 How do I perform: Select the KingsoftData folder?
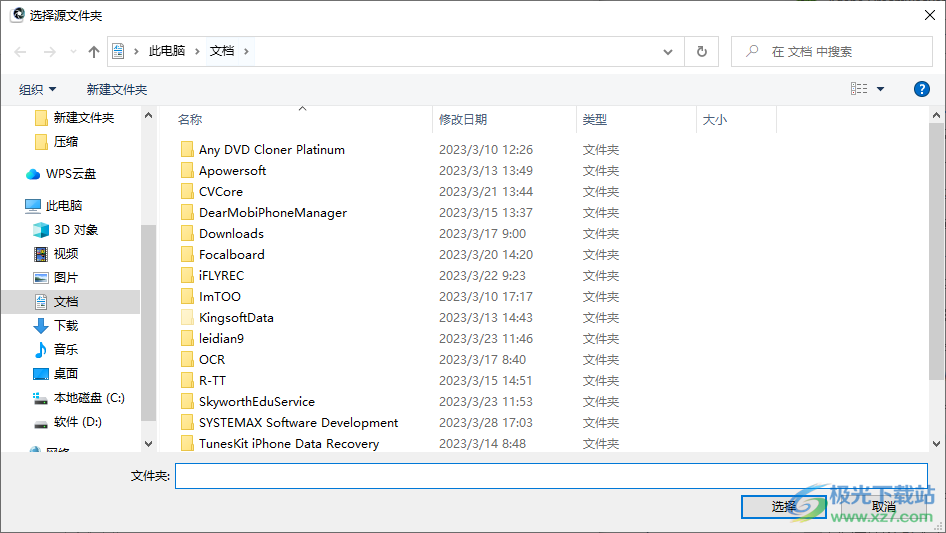[236, 318]
